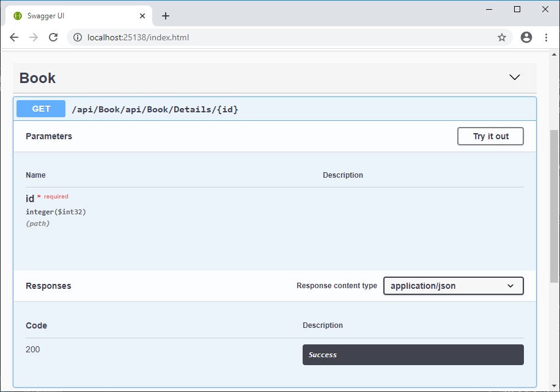Image resolution: width=560 pixels, height=392 pixels.
Task: Open the Chrome three-dot menu
Action: (x=546, y=37)
